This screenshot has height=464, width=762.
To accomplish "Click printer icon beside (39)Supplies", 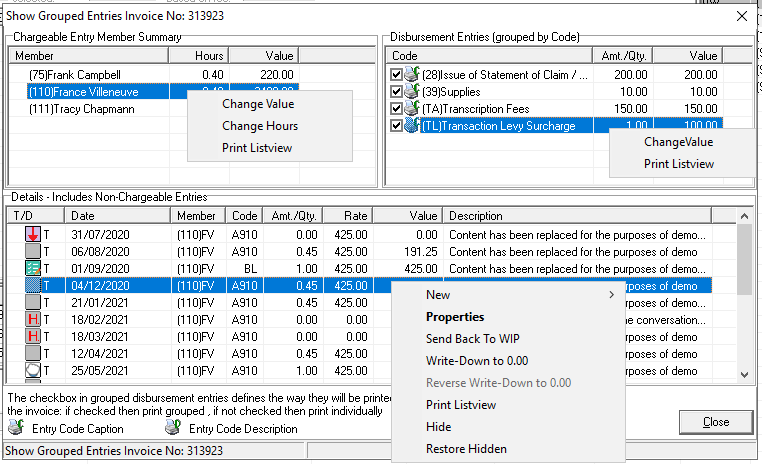I will pyautogui.click(x=412, y=91).
